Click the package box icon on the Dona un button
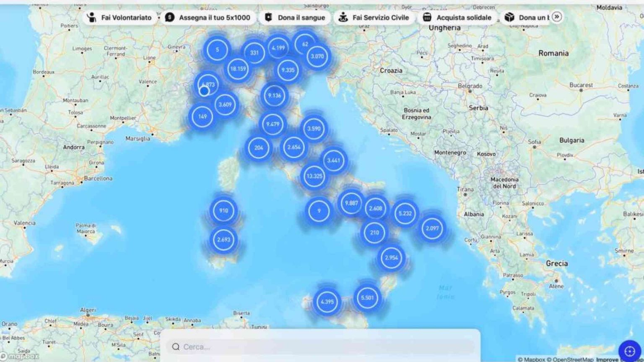This screenshot has width=644, height=362. (x=508, y=17)
